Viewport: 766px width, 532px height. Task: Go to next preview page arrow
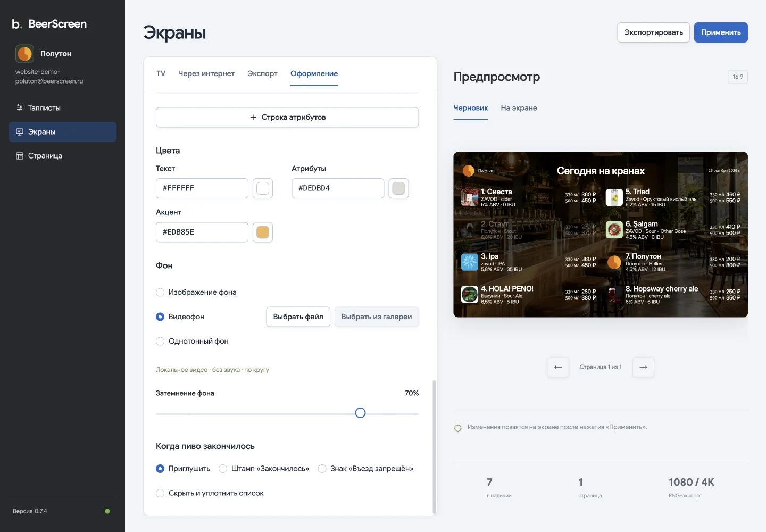643,367
